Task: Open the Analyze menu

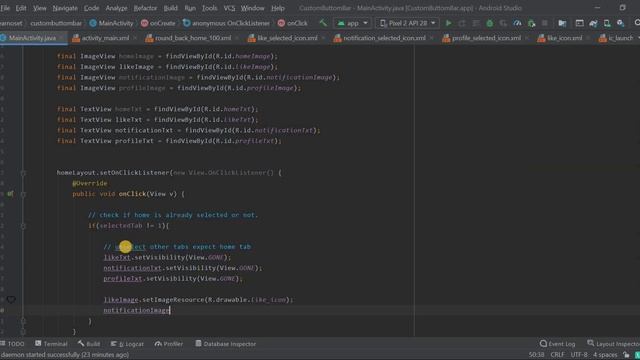Action: point(116,8)
